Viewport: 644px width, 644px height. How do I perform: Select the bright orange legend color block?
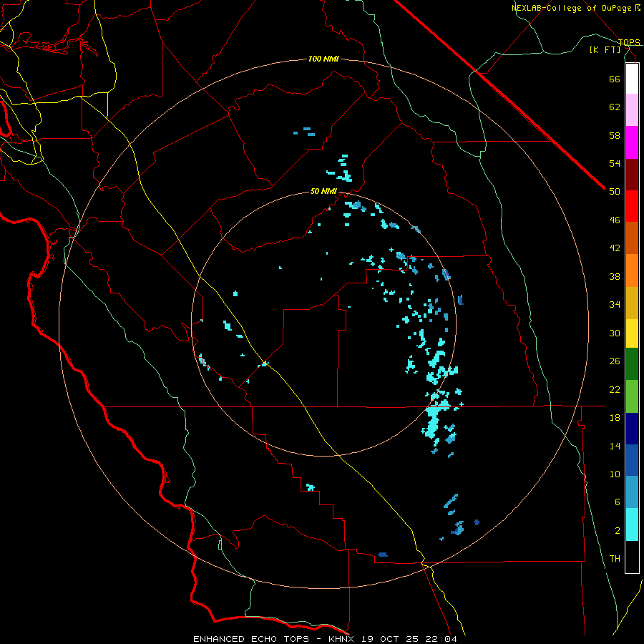click(x=632, y=270)
